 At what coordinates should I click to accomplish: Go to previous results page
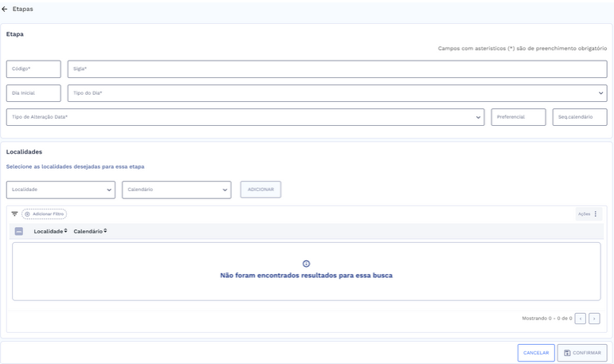point(581,319)
